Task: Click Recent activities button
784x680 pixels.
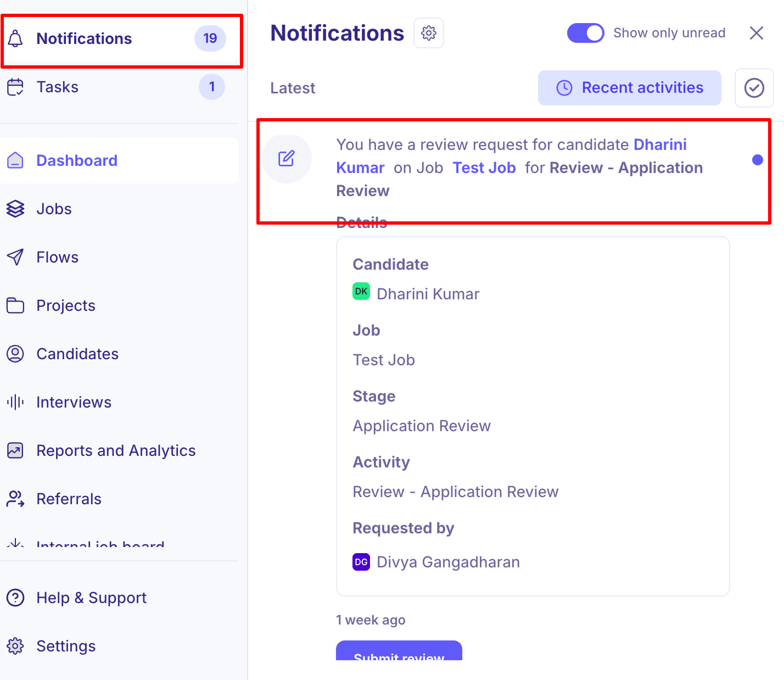Action: (x=630, y=88)
